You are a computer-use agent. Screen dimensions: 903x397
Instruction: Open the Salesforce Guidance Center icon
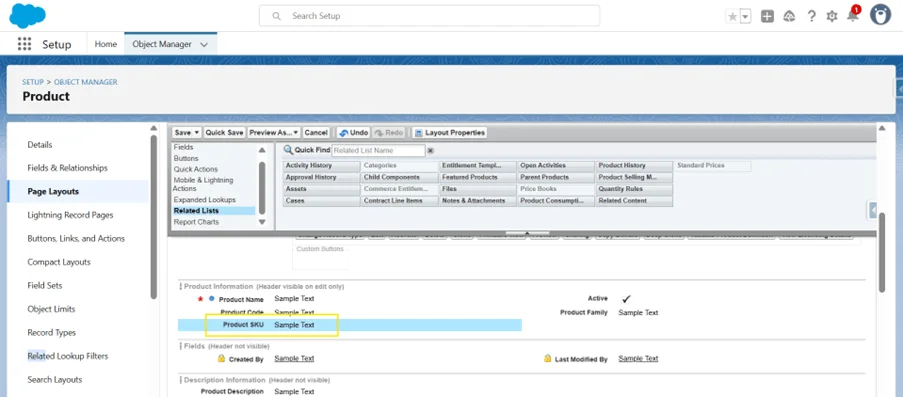(x=789, y=16)
